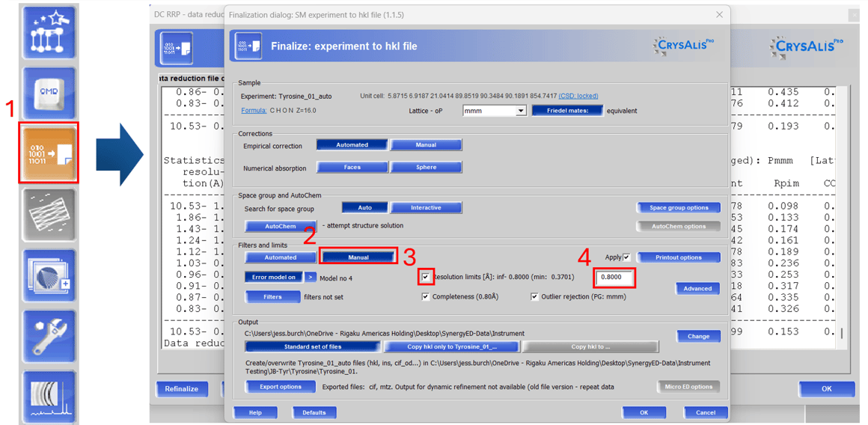Click Model no 4 text
868x425 pixels.
pos(336,278)
